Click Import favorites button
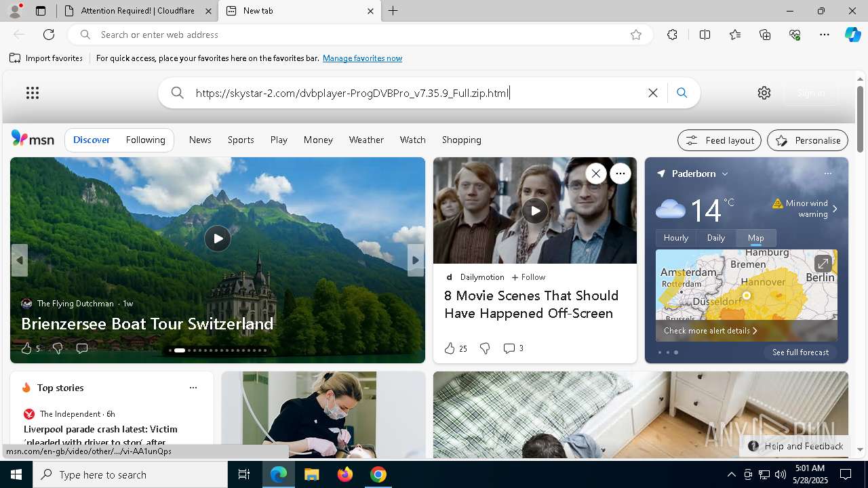The height and width of the screenshot is (488, 868). (x=46, y=58)
